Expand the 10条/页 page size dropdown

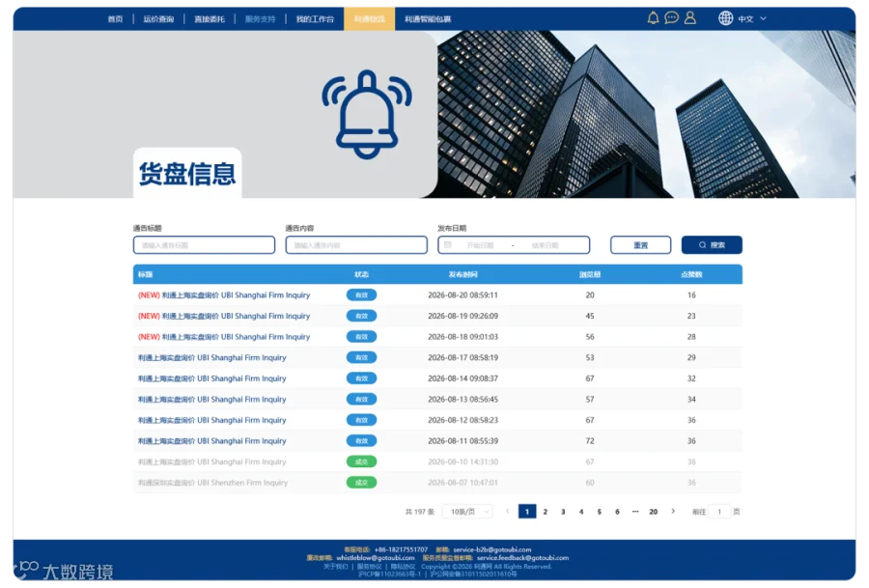point(467,512)
